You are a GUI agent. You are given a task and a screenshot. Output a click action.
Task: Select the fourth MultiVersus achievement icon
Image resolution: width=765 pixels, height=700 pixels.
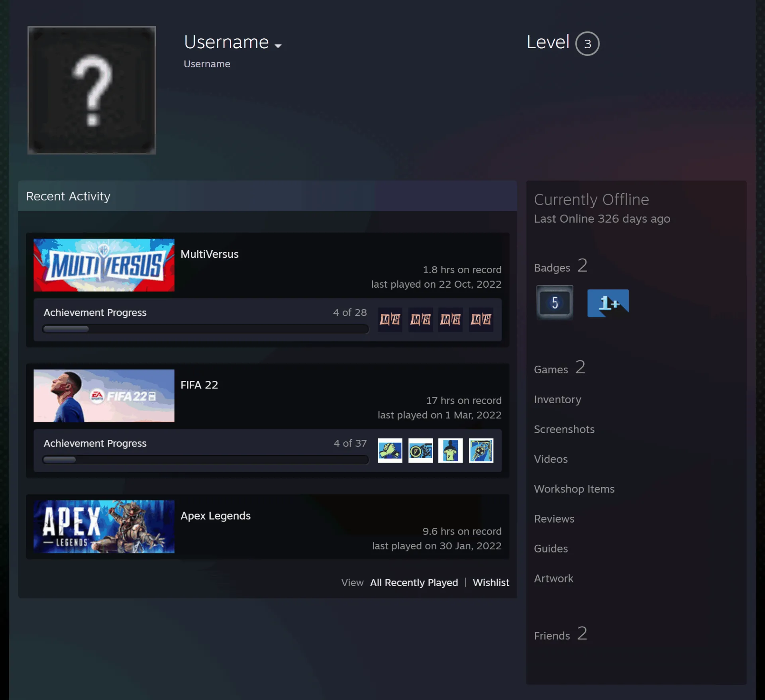coord(481,320)
